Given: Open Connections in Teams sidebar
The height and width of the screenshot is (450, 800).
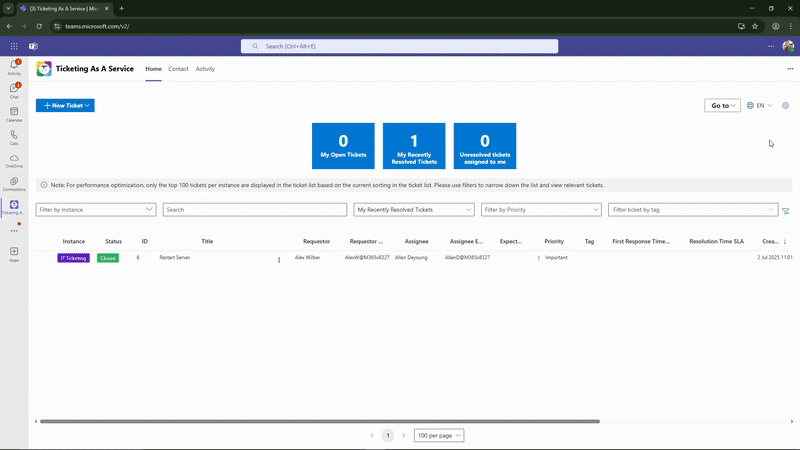Looking at the screenshot, I should tap(14, 184).
